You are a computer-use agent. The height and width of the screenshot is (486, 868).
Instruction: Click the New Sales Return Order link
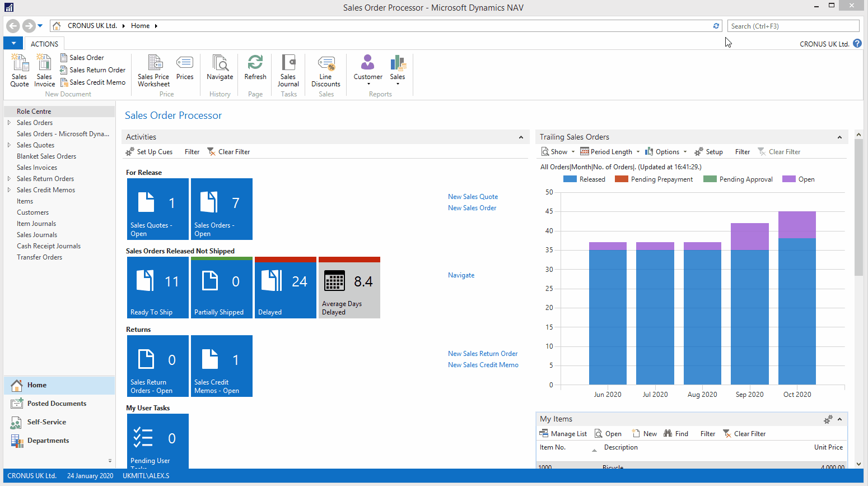[483, 354]
